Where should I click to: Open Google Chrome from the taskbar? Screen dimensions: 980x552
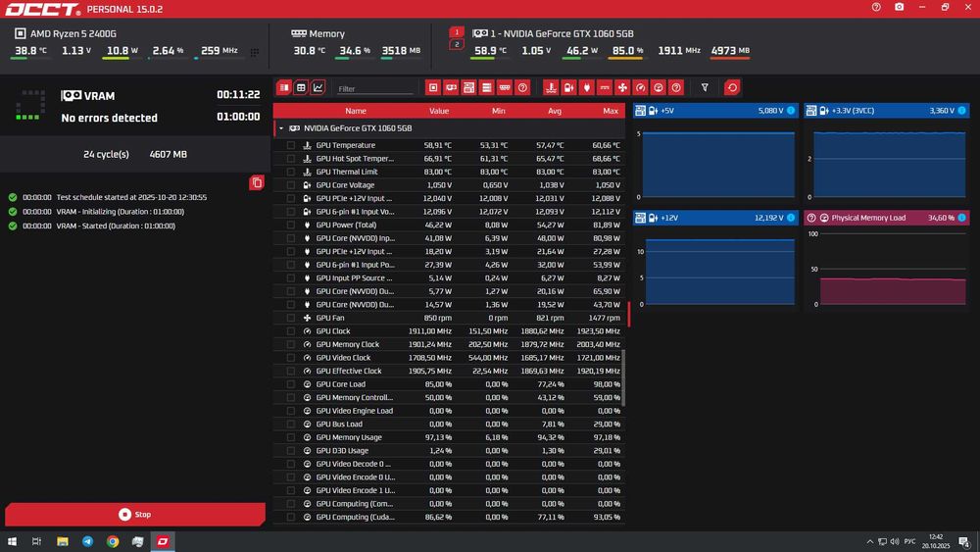point(113,541)
